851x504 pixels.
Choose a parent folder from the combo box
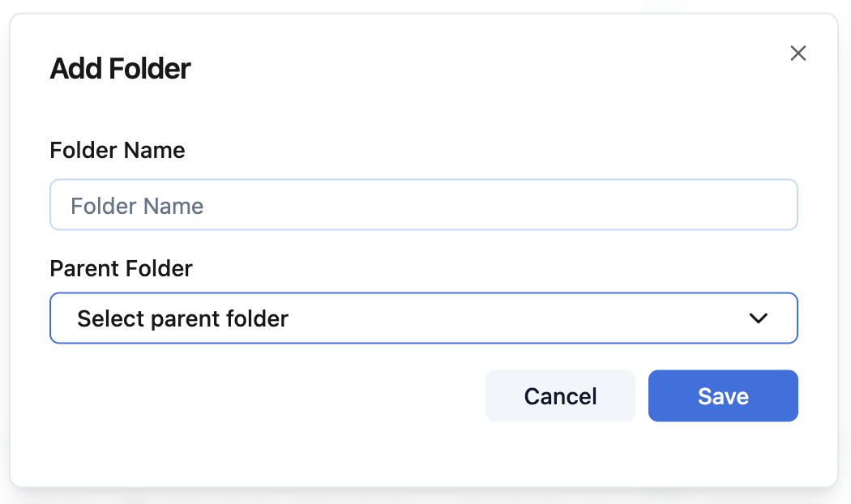423,318
